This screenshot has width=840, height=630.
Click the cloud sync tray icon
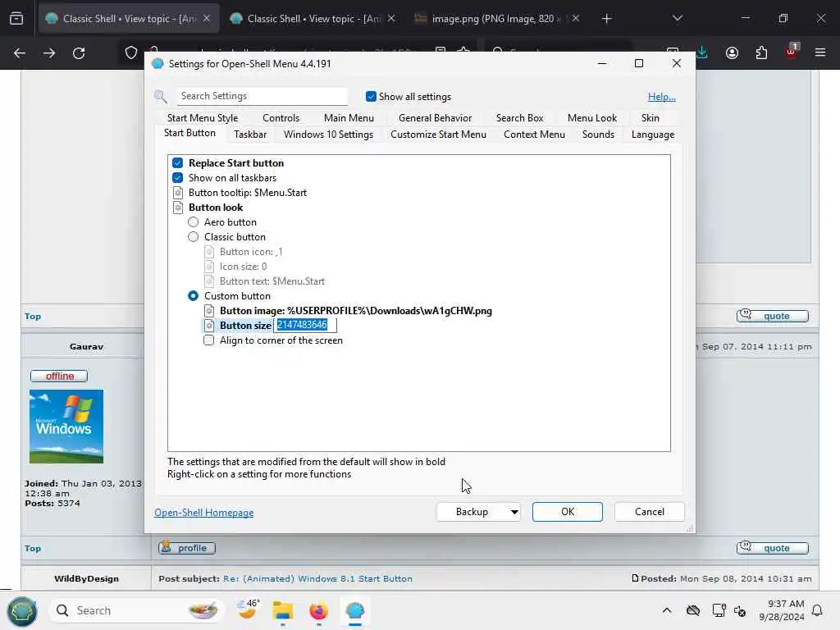[x=692, y=610]
